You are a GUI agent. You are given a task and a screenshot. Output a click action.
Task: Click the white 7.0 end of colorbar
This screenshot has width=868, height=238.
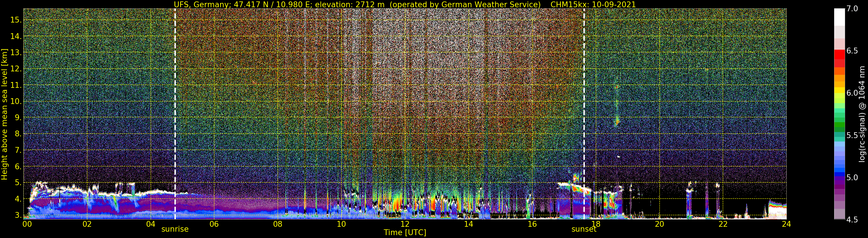point(839,17)
